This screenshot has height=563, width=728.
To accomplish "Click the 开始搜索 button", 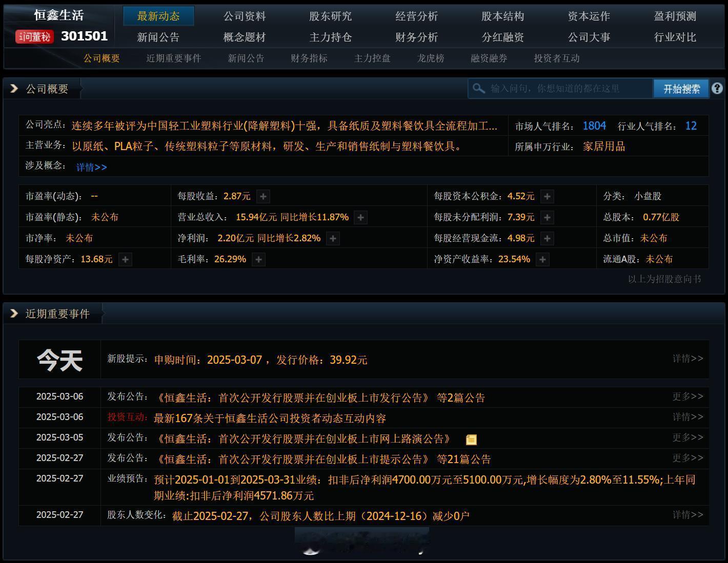I will click(681, 89).
